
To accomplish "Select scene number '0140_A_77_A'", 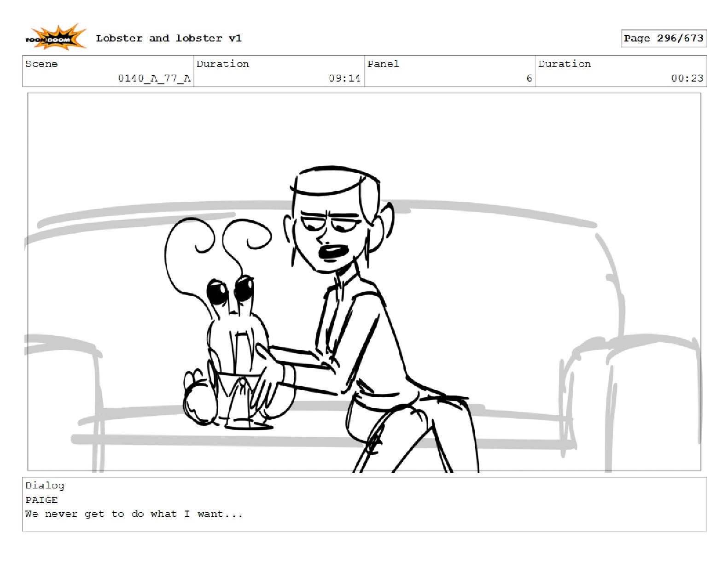I will pyautogui.click(x=154, y=78).
